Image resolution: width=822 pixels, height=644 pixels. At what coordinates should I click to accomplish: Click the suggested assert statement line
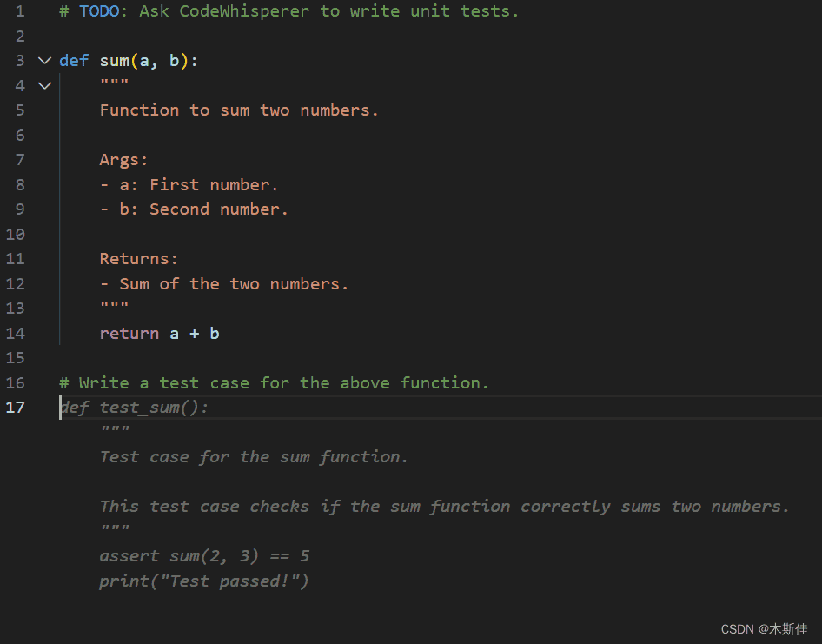pos(204,556)
